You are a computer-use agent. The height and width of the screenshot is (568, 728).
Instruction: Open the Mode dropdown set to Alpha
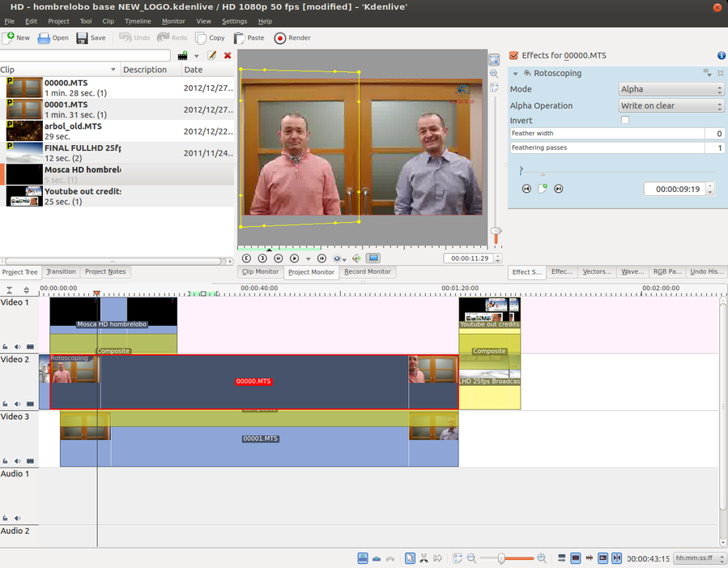(x=671, y=89)
